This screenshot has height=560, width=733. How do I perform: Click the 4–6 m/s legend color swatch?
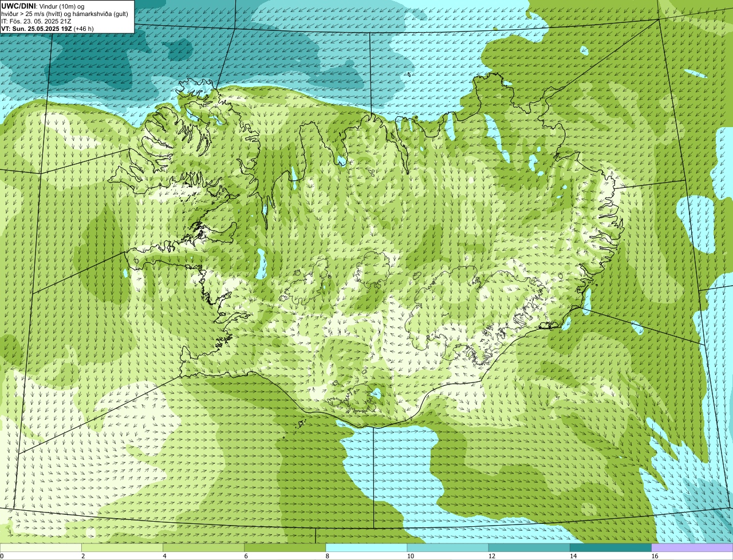(x=203, y=547)
